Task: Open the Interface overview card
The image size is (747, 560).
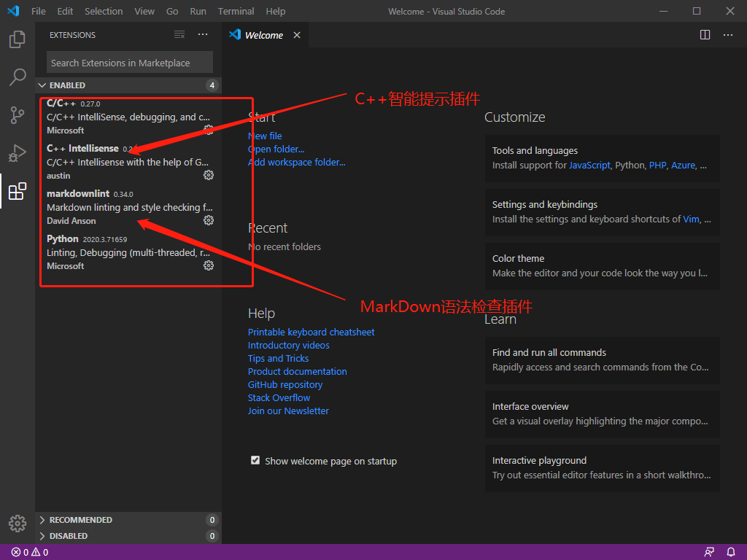Action: click(602, 414)
